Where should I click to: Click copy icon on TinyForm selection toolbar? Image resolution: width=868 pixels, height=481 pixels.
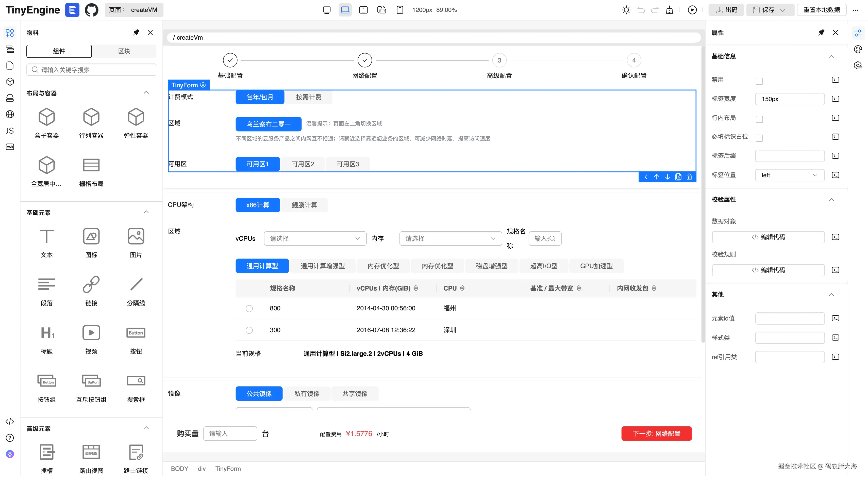[x=678, y=177]
